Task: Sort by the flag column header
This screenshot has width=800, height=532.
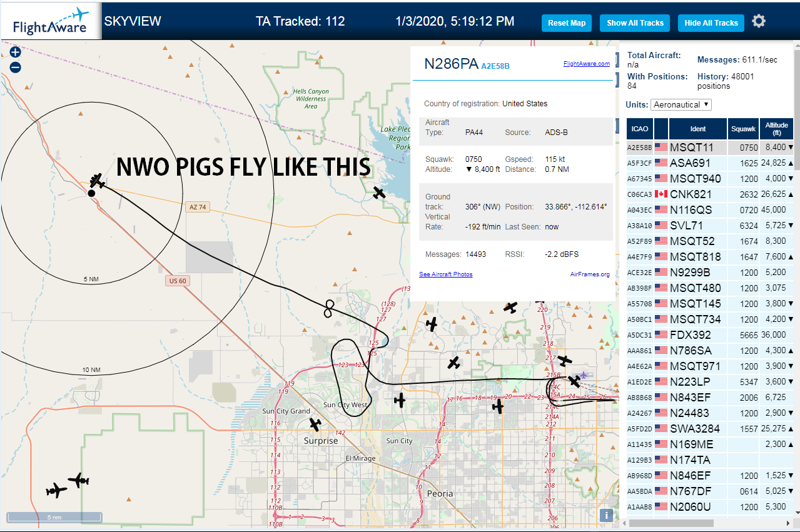Action: point(661,129)
